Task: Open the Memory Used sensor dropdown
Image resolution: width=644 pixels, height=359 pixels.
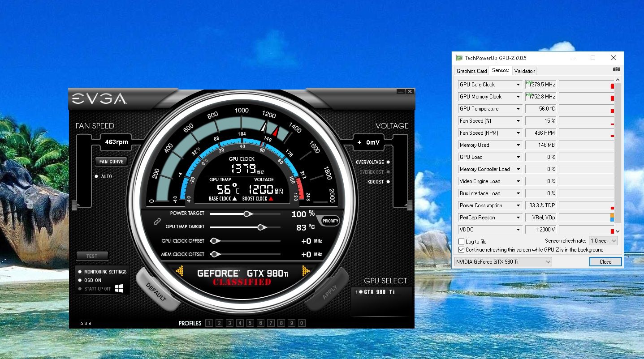Action: [x=490, y=145]
